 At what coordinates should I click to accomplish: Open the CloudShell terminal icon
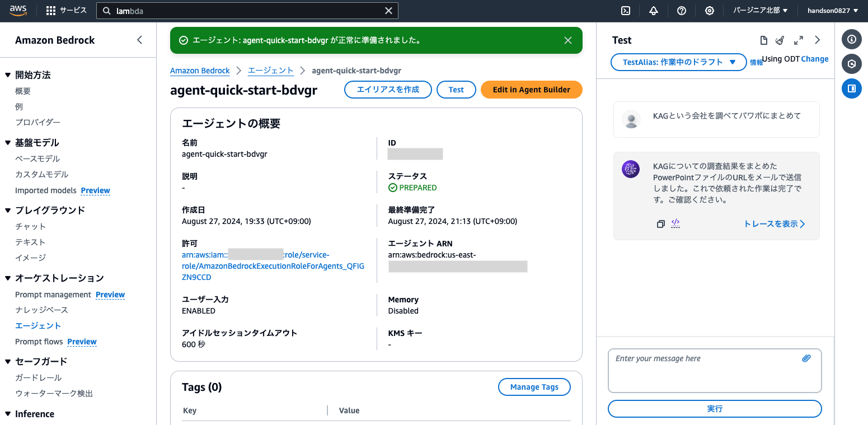tap(626, 11)
